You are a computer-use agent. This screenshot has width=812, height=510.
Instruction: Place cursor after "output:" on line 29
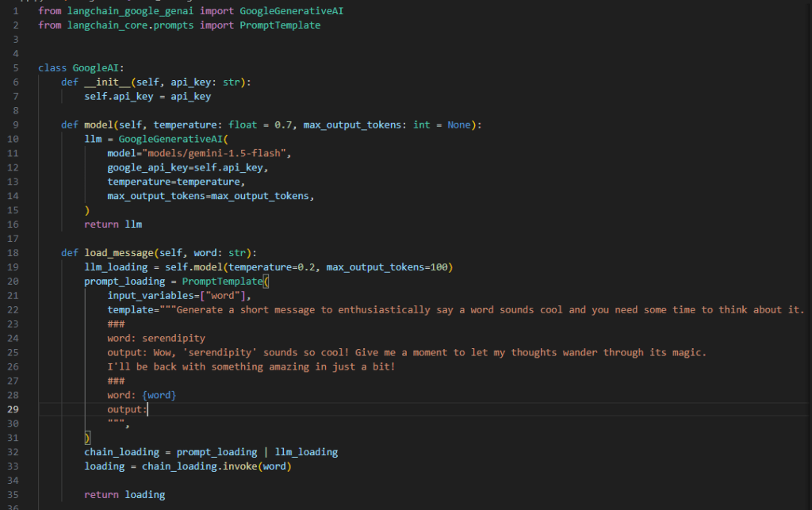tap(147, 409)
